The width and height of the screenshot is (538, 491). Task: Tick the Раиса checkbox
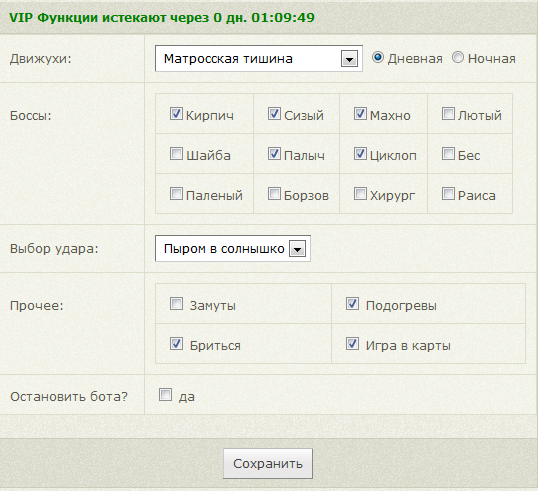click(x=448, y=194)
